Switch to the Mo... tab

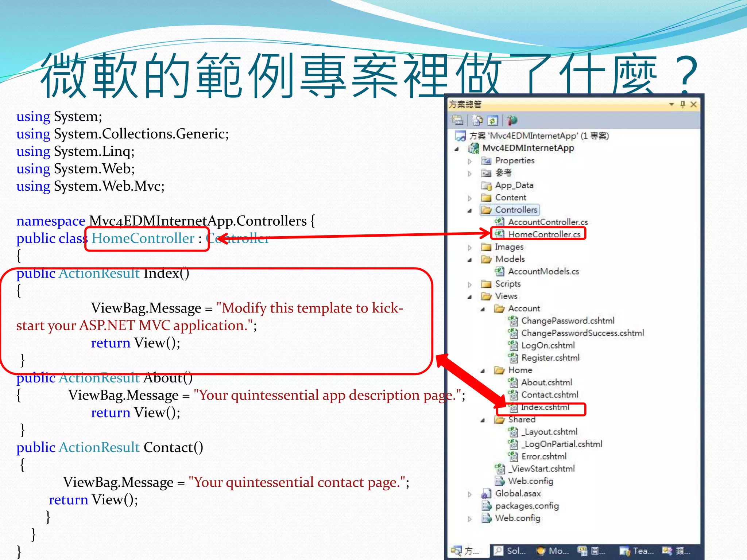552,551
